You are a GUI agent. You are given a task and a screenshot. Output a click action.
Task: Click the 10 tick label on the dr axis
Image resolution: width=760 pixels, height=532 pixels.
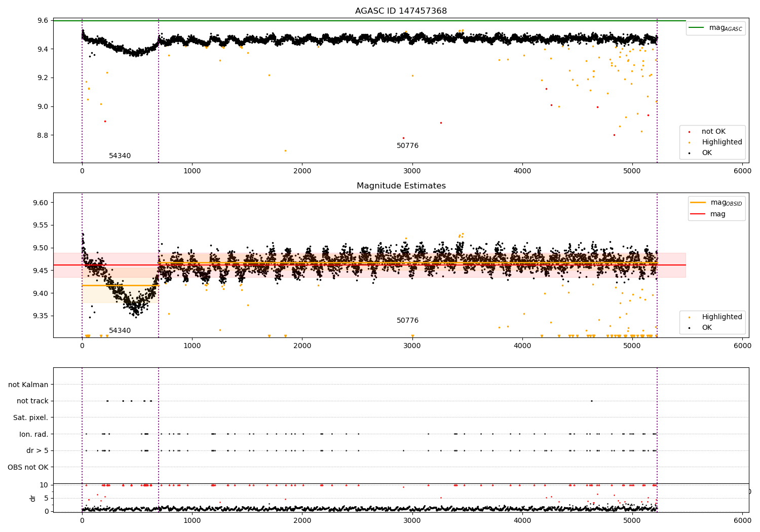click(x=44, y=485)
